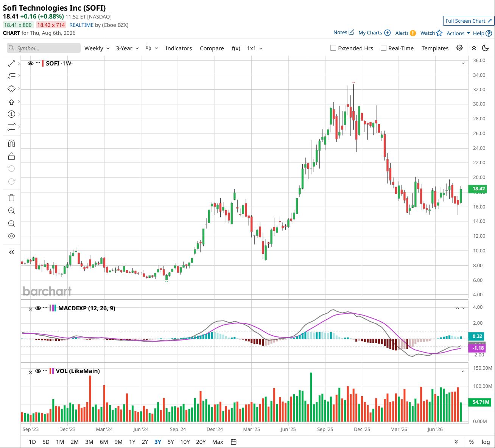Image resolution: width=495 pixels, height=448 pixels.
Task: Open chart settings gear
Action: click(459, 48)
